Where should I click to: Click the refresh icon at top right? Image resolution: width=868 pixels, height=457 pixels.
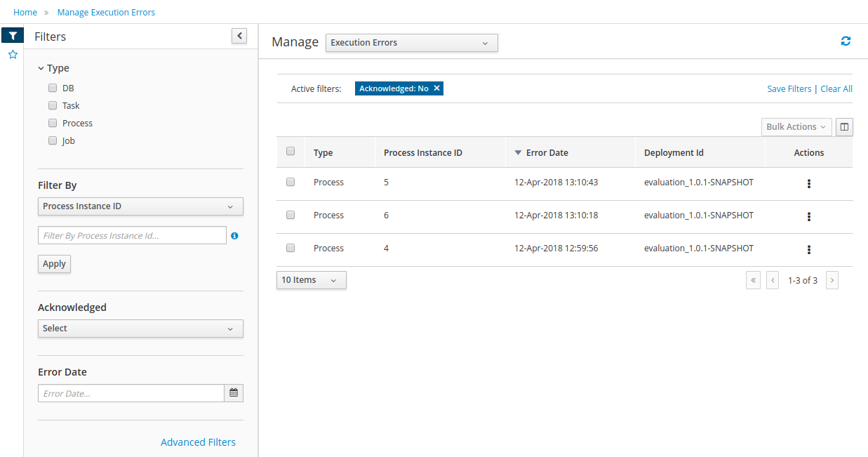(846, 41)
